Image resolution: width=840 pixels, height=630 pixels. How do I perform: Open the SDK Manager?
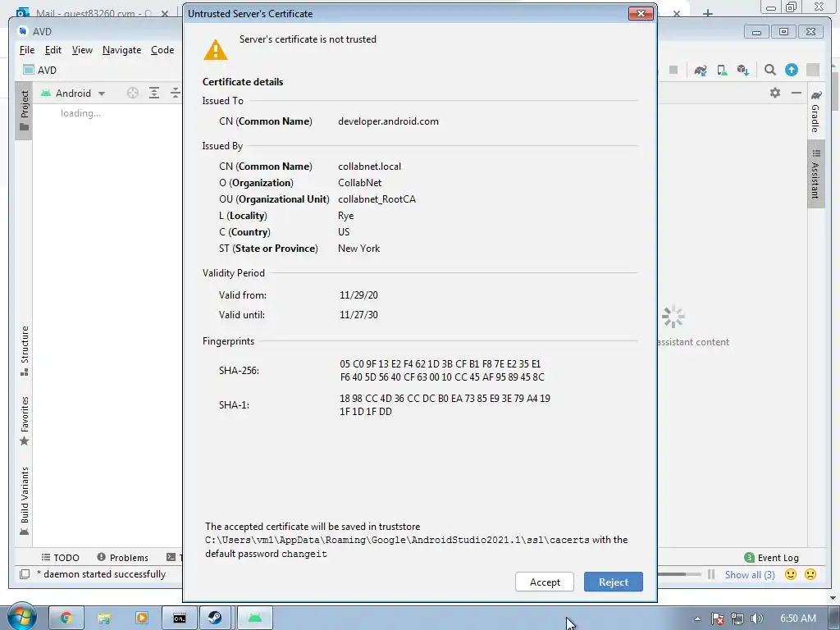click(742, 70)
